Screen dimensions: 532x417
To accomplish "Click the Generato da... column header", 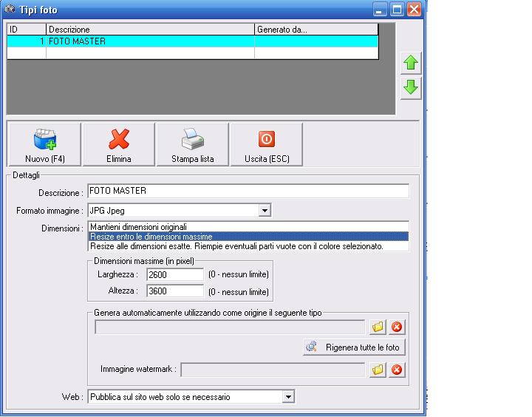I will [x=316, y=30].
